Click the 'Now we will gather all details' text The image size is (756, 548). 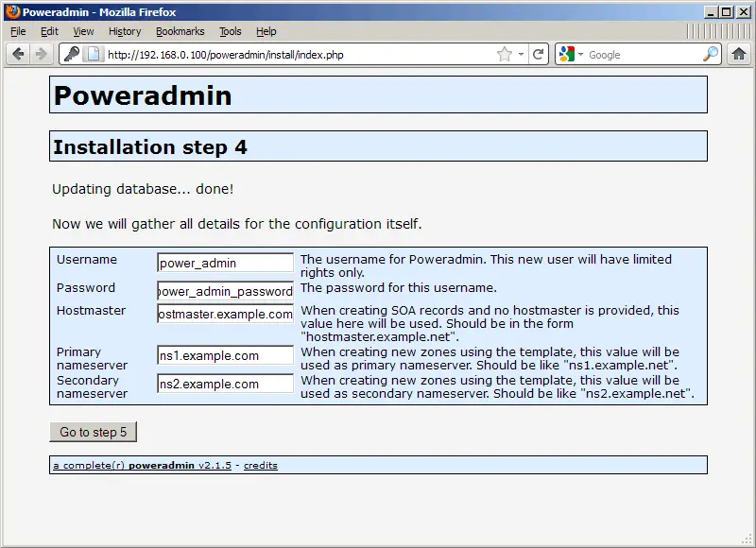[x=237, y=224]
